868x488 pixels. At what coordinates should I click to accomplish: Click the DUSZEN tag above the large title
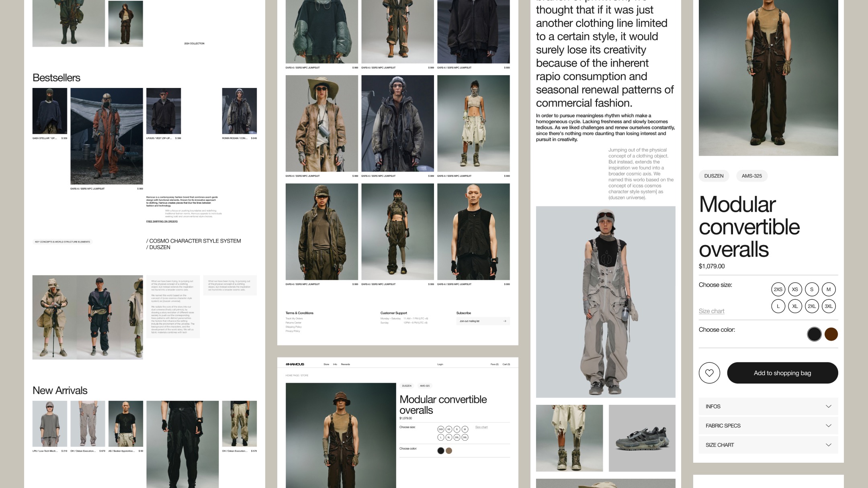pyautogui.click(x=714, y=176)
